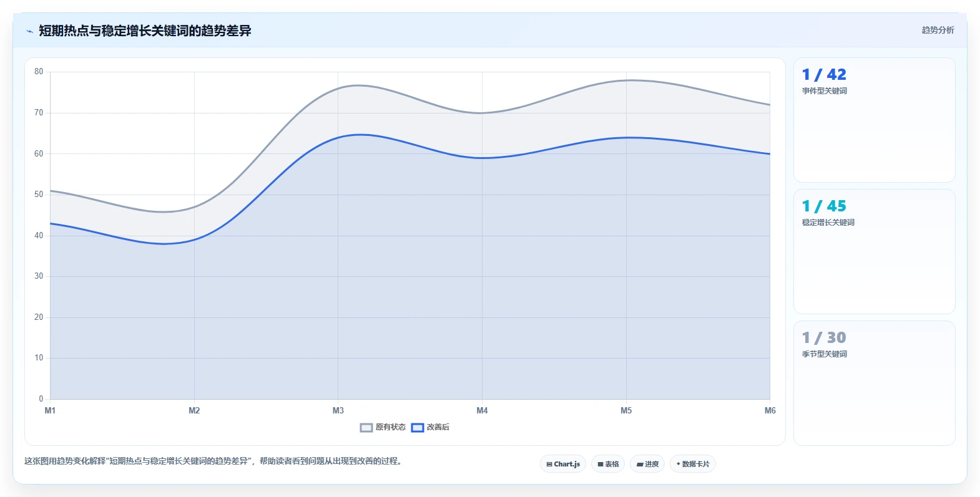Click the M5 axis label

(x=626, y=410)
